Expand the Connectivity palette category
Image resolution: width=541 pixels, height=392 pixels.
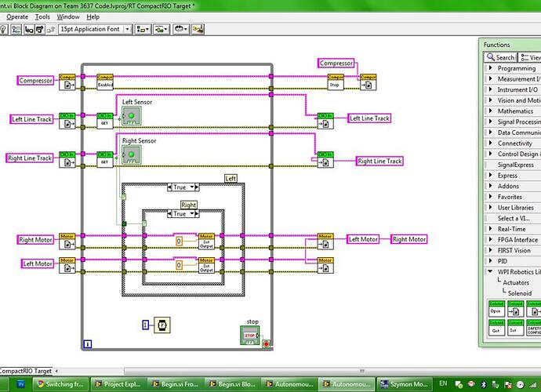[x=491, y=143]
